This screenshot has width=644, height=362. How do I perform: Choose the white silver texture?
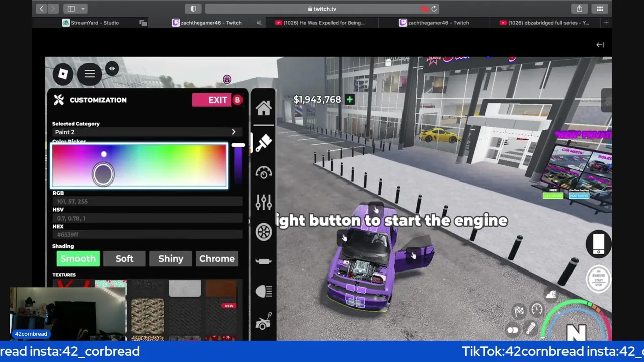185,289
